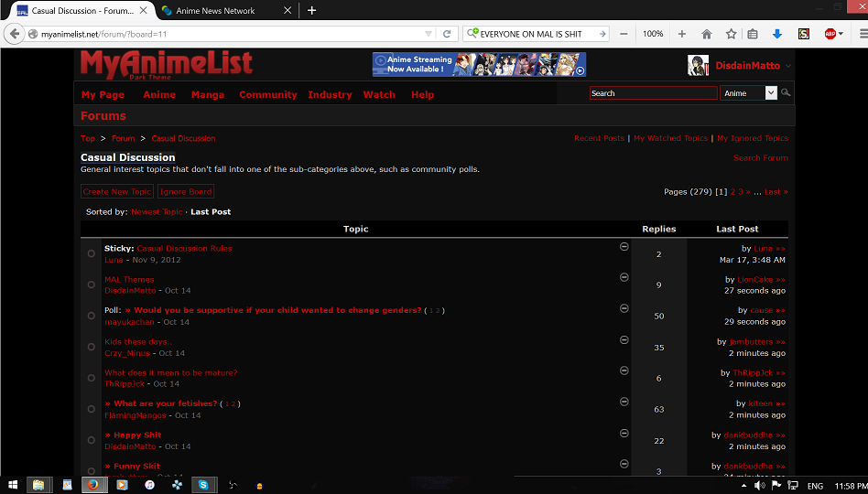
Task: Open File Explorer from the taskbar
Action: click(38, 485)
